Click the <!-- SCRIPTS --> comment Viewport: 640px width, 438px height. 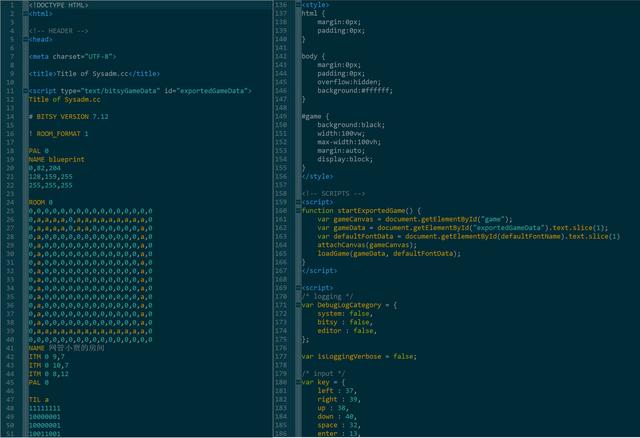pyautogui.click(x=333, y=193)
